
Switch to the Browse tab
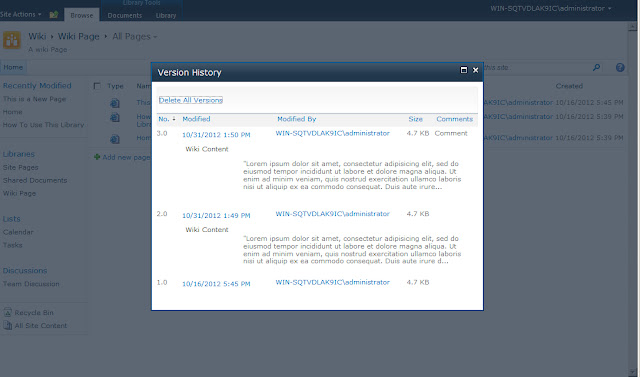pos(82,15)
